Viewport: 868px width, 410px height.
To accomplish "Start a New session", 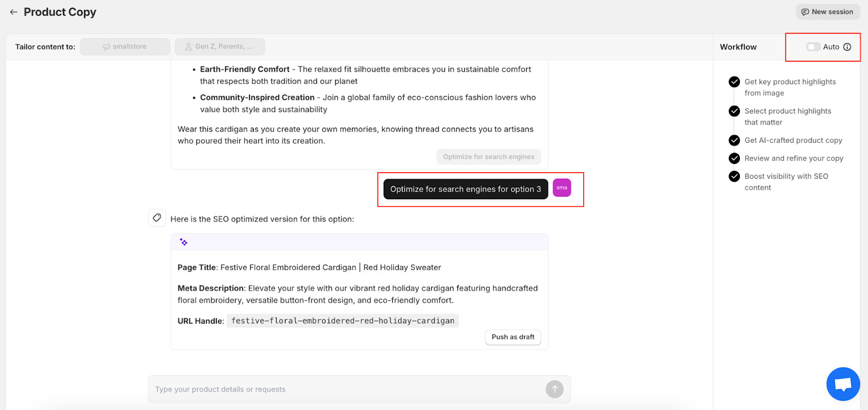I will (828, 12).
